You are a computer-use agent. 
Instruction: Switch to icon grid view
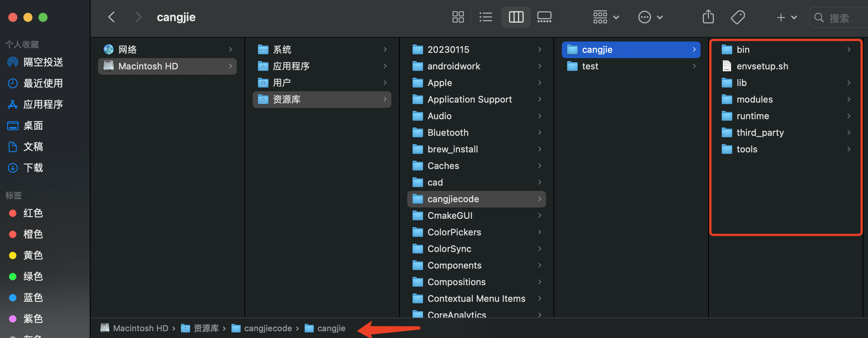coord(458,17)
